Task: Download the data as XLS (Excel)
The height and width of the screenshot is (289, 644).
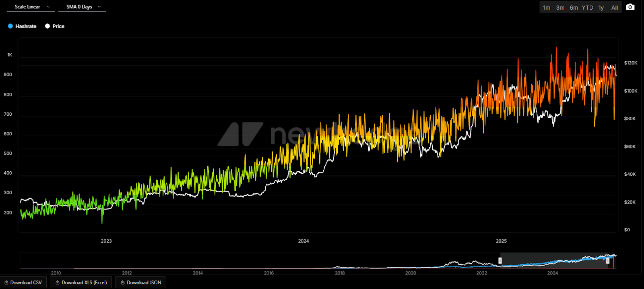Action: point(81,283)
